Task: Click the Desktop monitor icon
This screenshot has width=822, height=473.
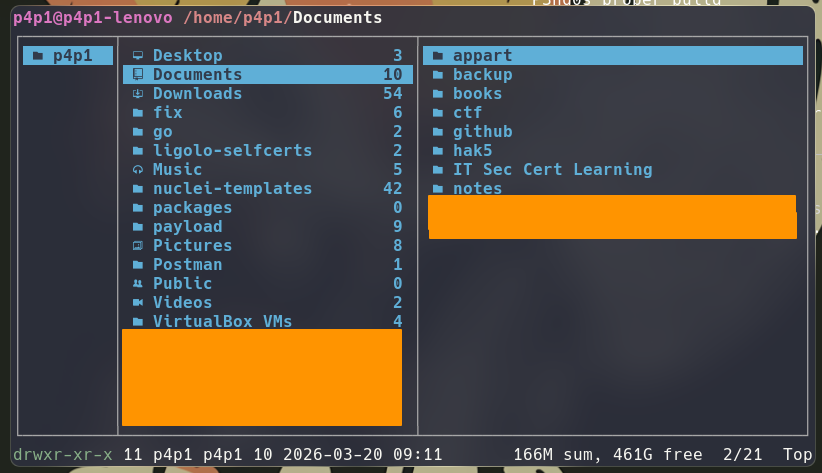Action: point(138,56)
